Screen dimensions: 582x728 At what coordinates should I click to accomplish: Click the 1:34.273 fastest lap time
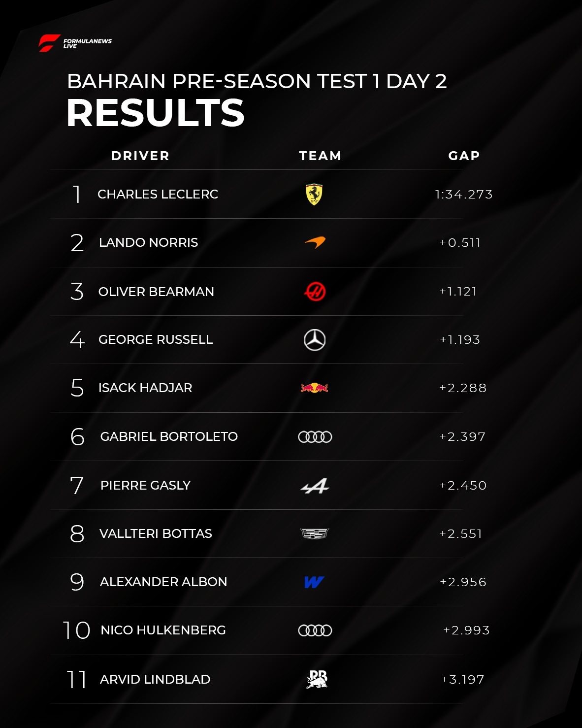pyautogui.click(x=463, y=195)
